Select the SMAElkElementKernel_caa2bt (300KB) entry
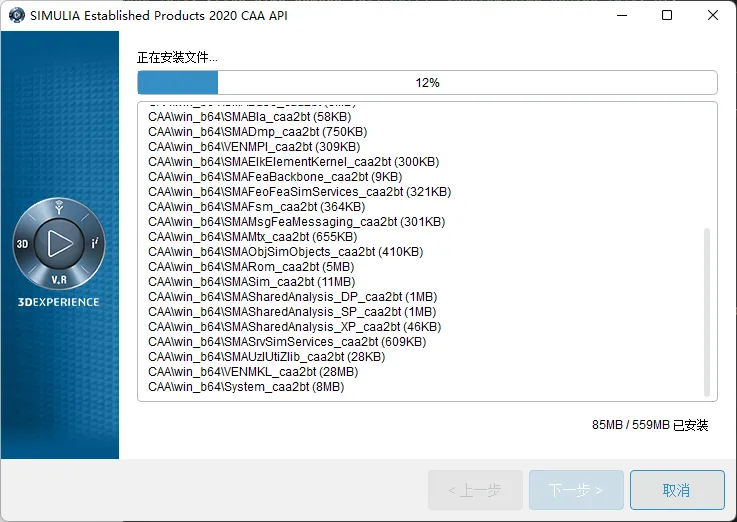 click(x=293, y=162)
